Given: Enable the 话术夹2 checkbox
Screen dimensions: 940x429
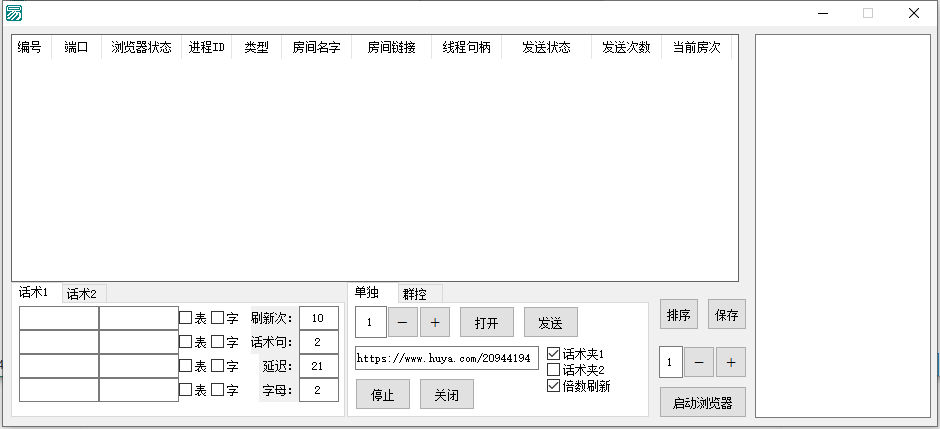Looking at the screenshot, I should [554, 370].
